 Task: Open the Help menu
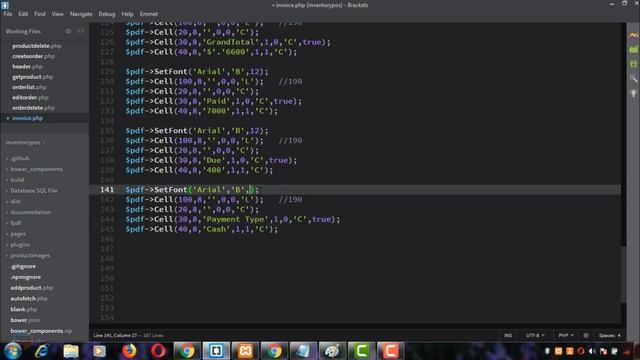click(x=127, y=14)
